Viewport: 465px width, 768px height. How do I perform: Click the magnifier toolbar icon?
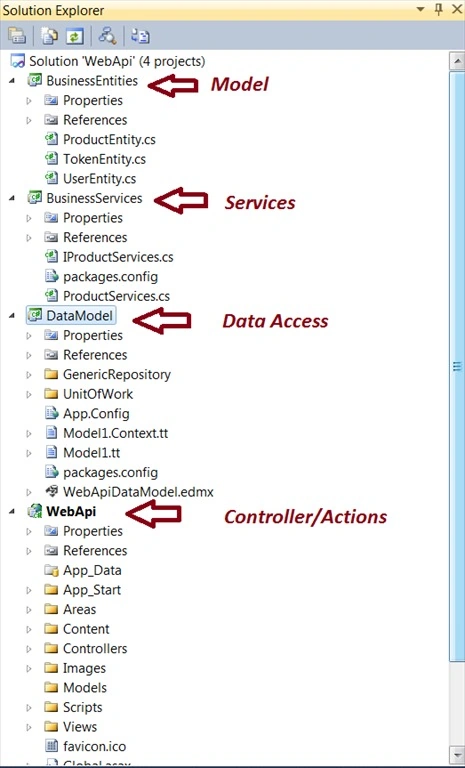point(107,36)
